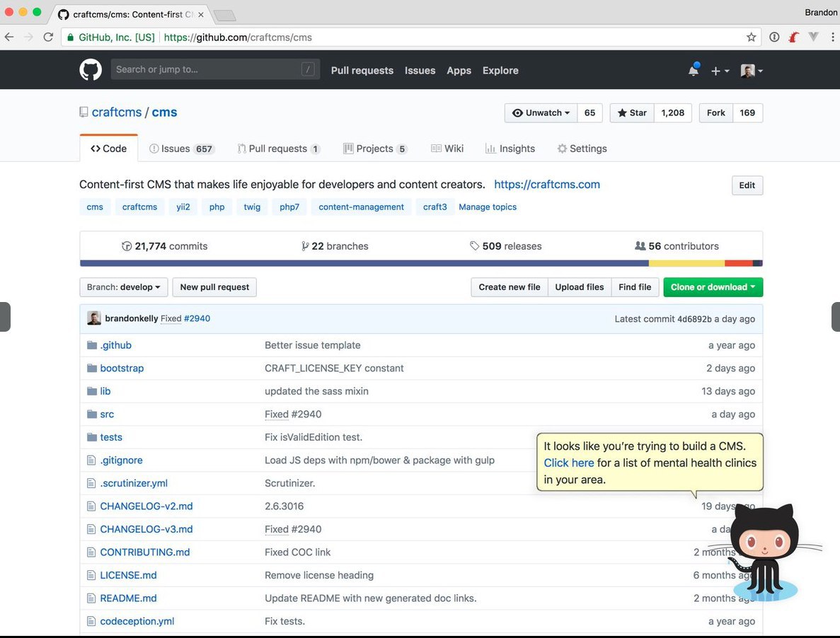Open the notifications bell icon
This screenshot has height=638, width=840.
click(694, 70)
